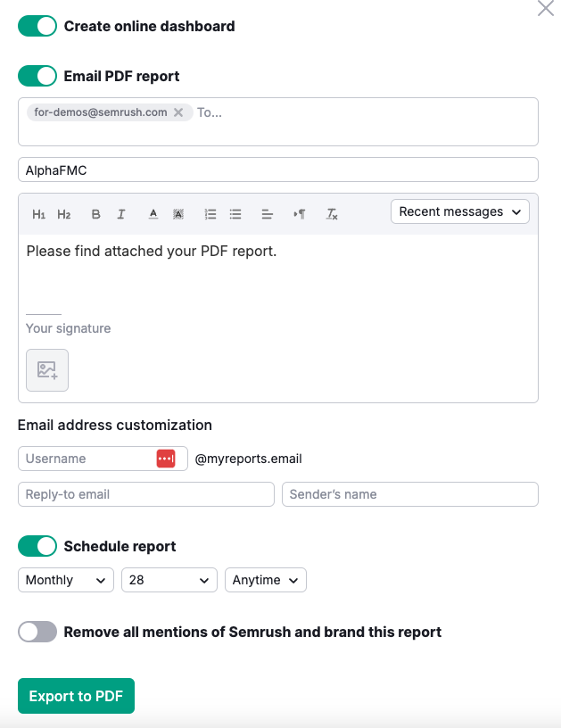Open the day 28 dropdown
The height and width of the screenshot is (728, 561).
(x=169, y=580)
